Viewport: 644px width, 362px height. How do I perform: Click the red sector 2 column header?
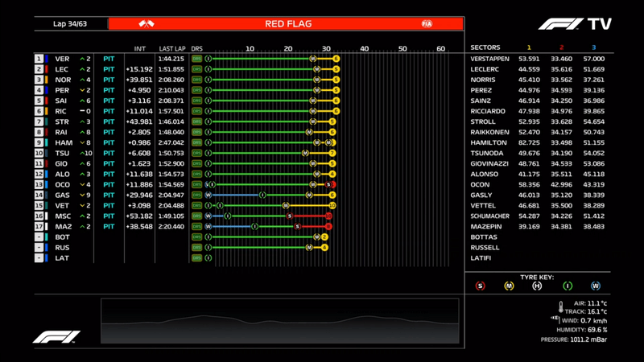(561, 47)
